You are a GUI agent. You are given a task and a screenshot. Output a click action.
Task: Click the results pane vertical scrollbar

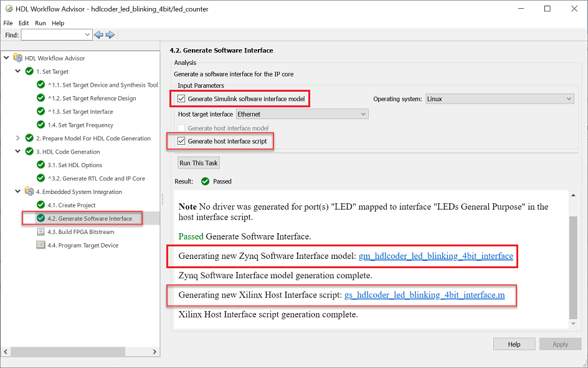click(573, 268)
